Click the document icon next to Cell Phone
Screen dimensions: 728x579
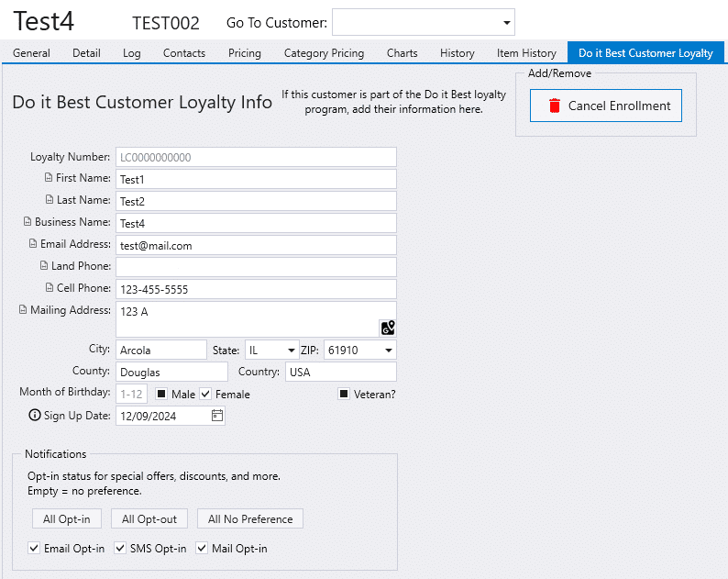point(50,287)
